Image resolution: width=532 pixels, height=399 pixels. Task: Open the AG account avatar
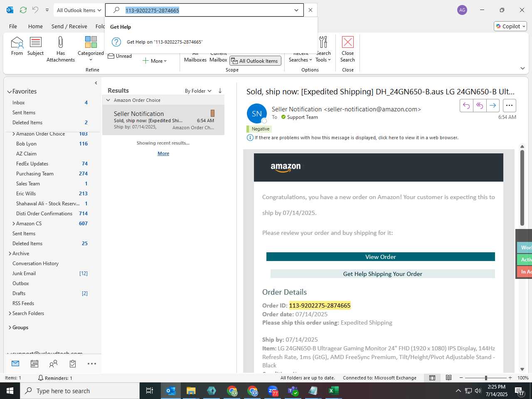(x=462, y=10)
